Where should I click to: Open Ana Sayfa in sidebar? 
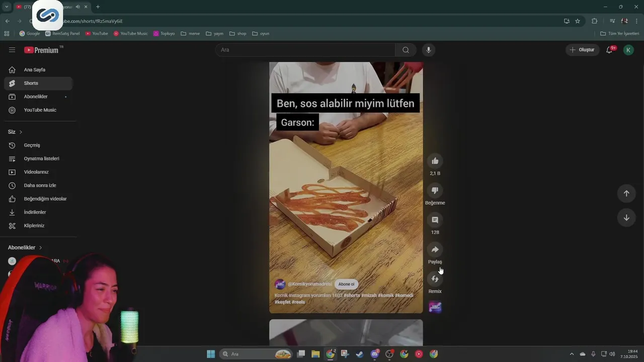(38, 70)
